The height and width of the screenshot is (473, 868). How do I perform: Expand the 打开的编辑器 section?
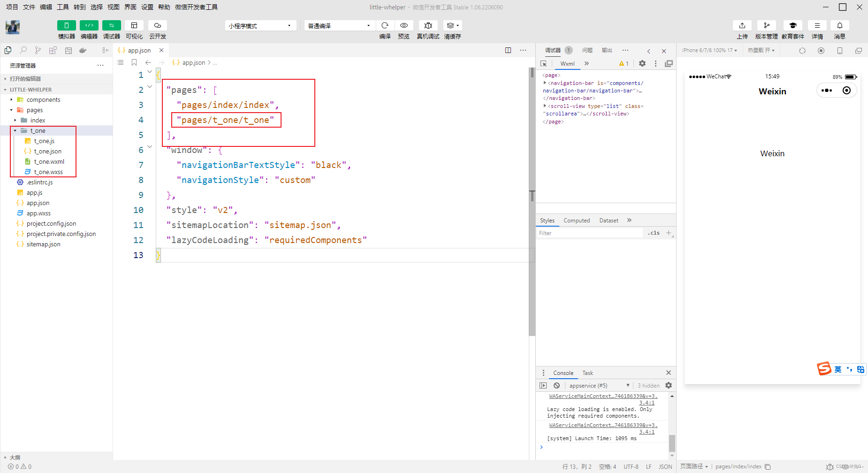56,79
